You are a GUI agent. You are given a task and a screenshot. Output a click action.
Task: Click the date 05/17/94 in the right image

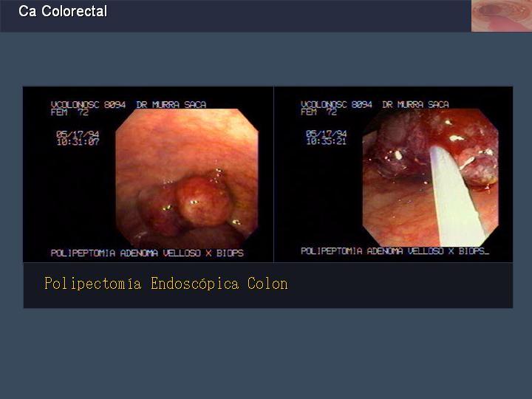tap(327, 134)
